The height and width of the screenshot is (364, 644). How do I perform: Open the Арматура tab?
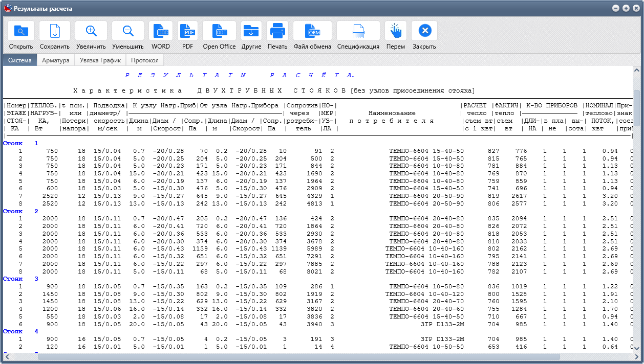click(56, 60)
